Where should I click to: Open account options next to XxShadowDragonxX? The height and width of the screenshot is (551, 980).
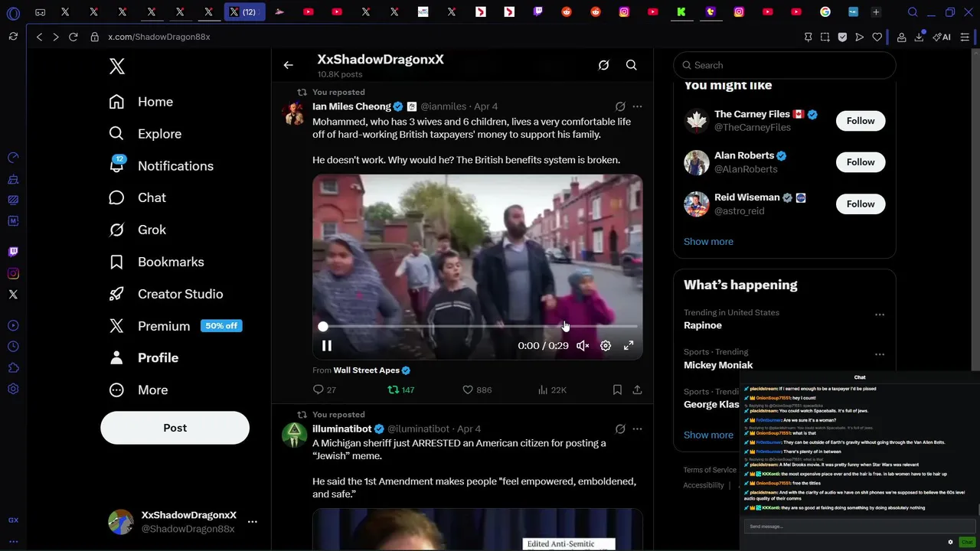coord(252,522)
